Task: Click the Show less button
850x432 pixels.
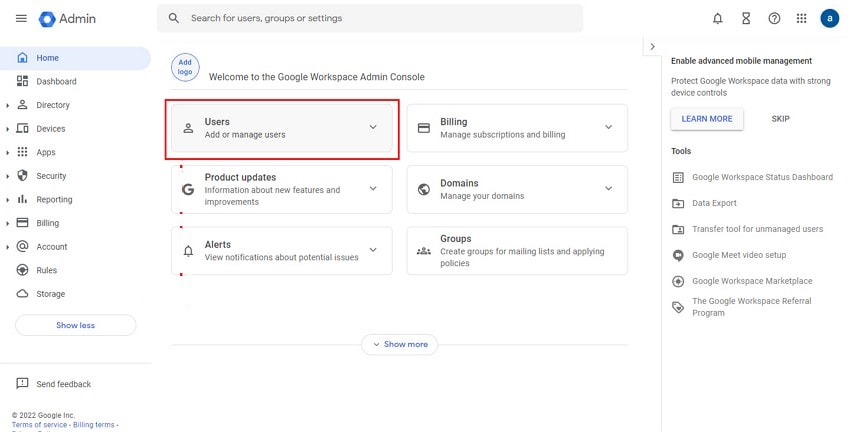Action: click(75, 325)
